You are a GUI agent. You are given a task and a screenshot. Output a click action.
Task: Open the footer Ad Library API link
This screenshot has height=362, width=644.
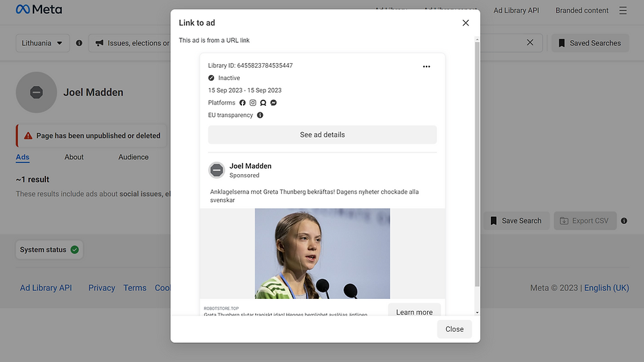point(46,288)
